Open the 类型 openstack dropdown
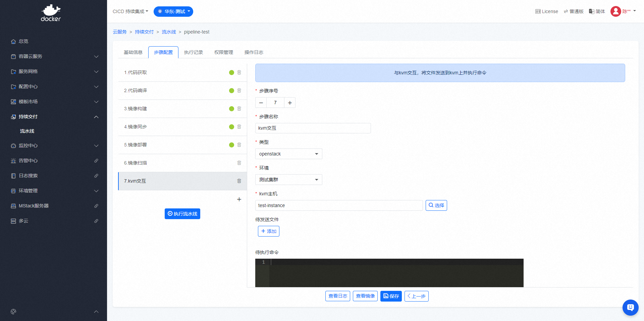Viewport: 644px width, 321px height. click(x=288, y=154)
